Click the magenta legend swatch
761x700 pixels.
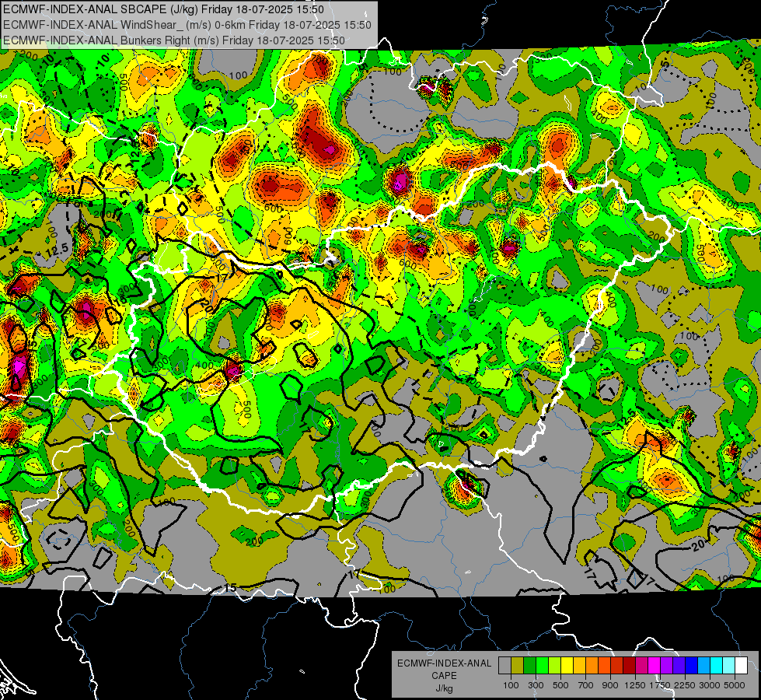(x=655, y=665)
